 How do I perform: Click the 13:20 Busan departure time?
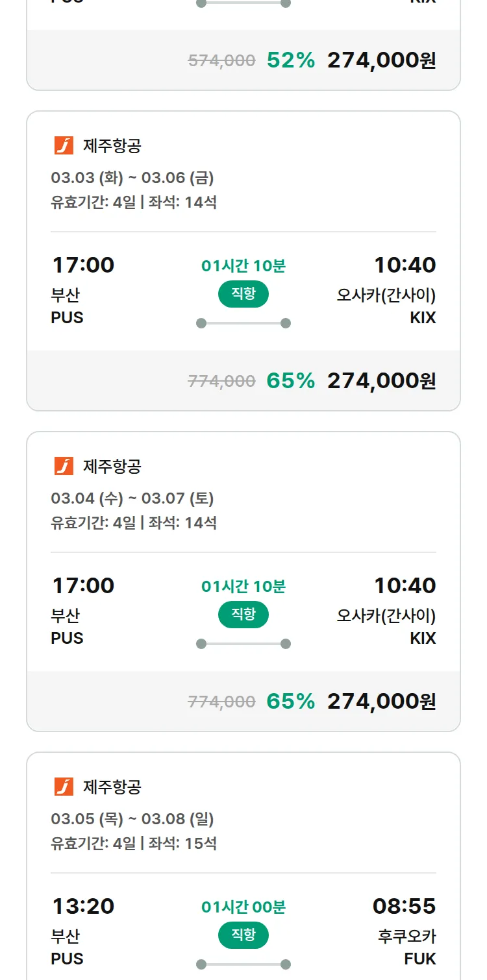pyautogui.click(x=82, y=906)
